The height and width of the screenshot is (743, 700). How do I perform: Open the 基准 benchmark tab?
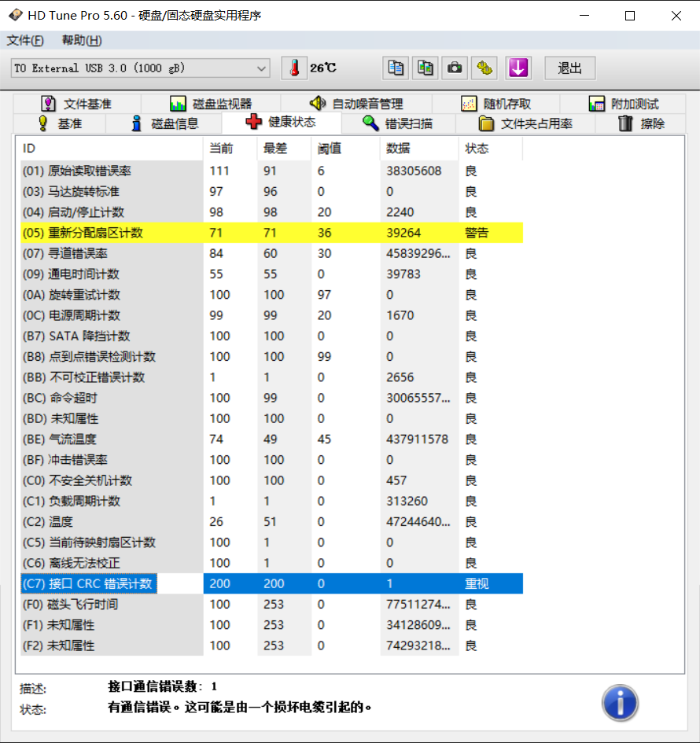[x=61, y=123]
